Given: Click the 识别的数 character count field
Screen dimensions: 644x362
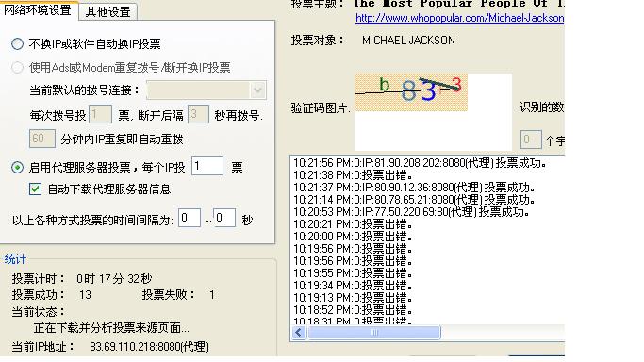Looking at the screenshot, I should click(x=531, y=140).
